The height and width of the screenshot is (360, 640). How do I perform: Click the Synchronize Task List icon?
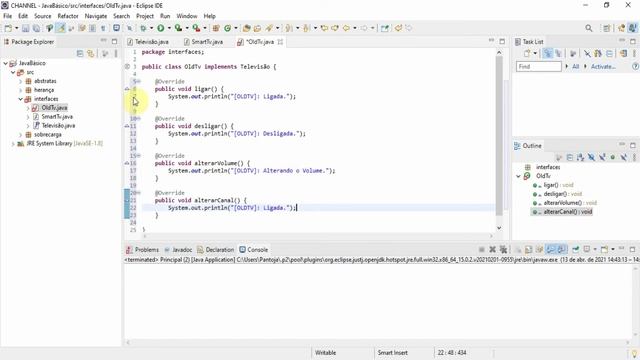[x=623, y=53]
